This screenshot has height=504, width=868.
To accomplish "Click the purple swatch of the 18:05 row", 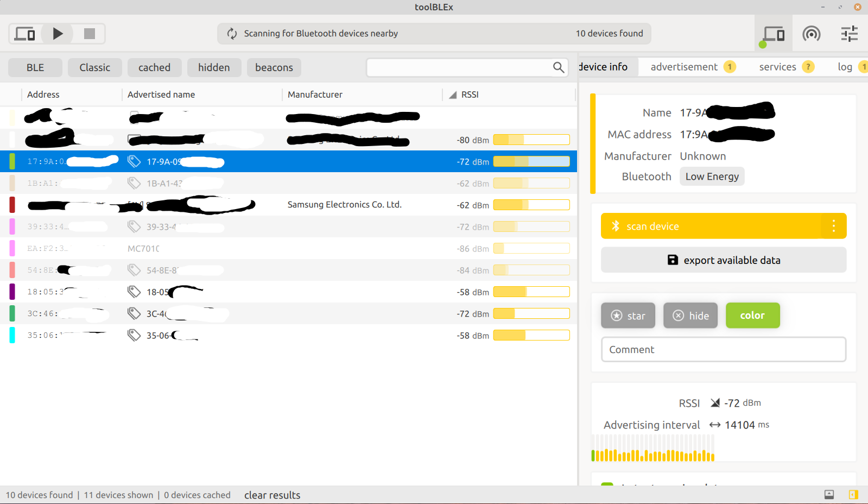I will 12,292.
